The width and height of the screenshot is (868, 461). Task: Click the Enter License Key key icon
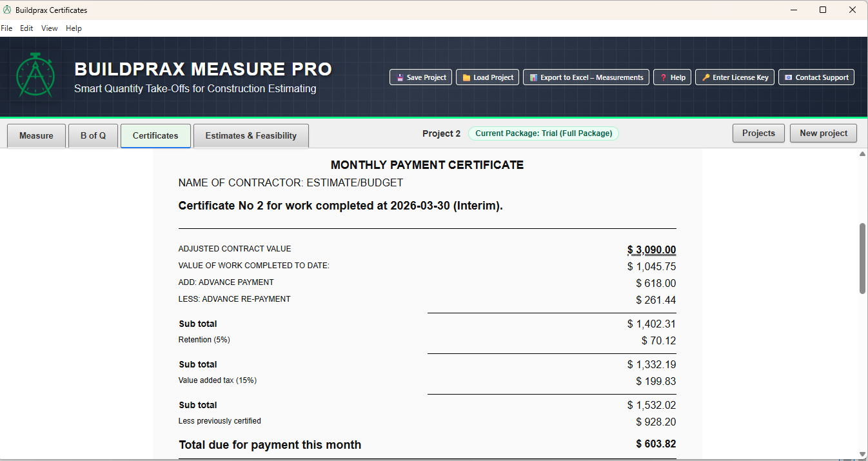(x=705, y=77)
